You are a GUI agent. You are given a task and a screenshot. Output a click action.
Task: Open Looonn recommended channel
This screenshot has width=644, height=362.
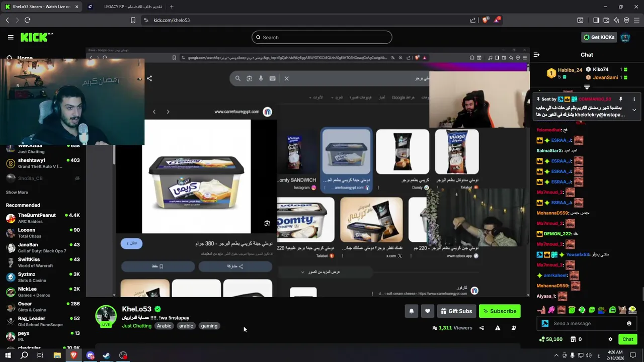tap(42, 233)
